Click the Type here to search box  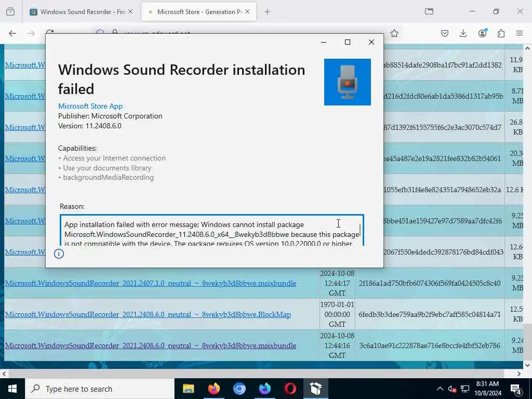click(100, 389)
